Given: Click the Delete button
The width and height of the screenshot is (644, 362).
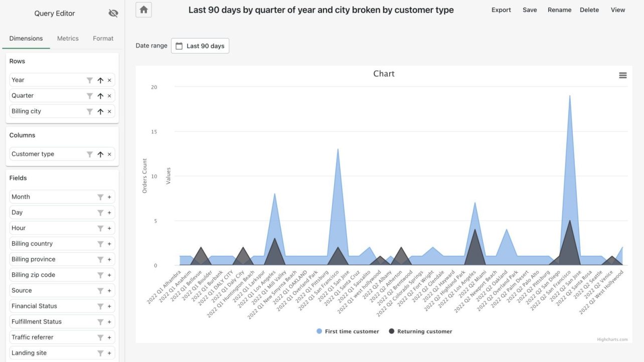Looking at the screenshot, I should [589, 10].
